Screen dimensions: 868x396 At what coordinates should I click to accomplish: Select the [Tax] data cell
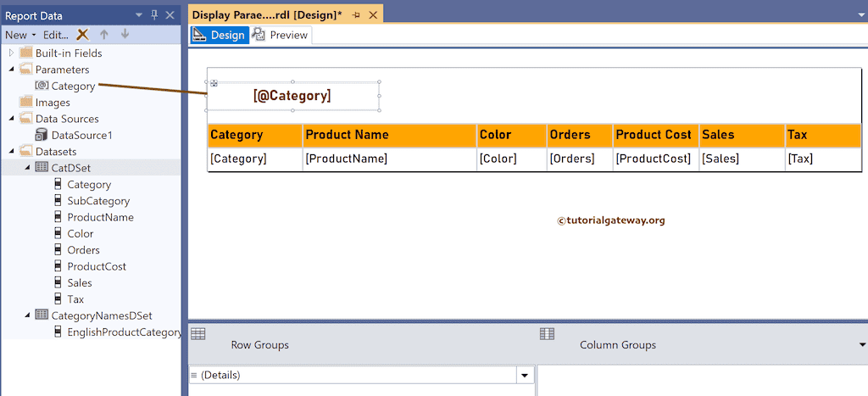tap(824, 159)
